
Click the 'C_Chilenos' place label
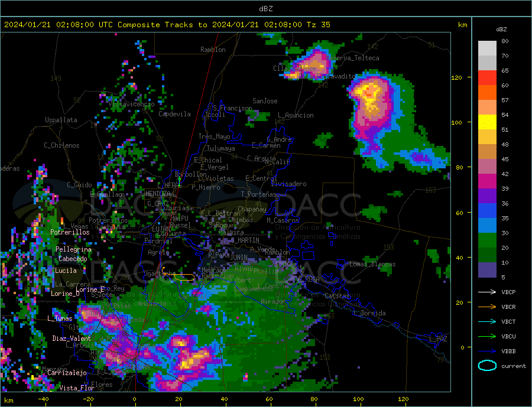coord(61,145)
